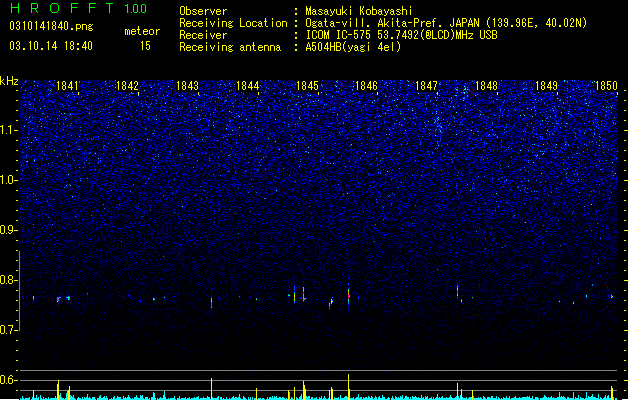
Task: Click the 0.7 kHz frequency label
Action: (9, 330)
